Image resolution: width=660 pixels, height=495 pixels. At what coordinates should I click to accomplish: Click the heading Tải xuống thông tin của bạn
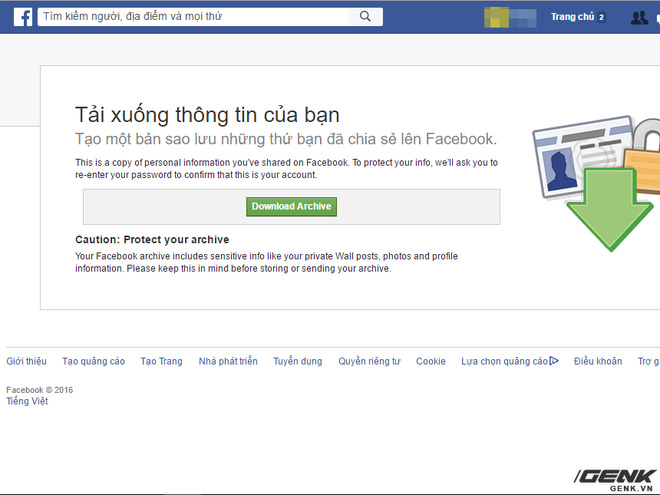(x=207, y=115)
